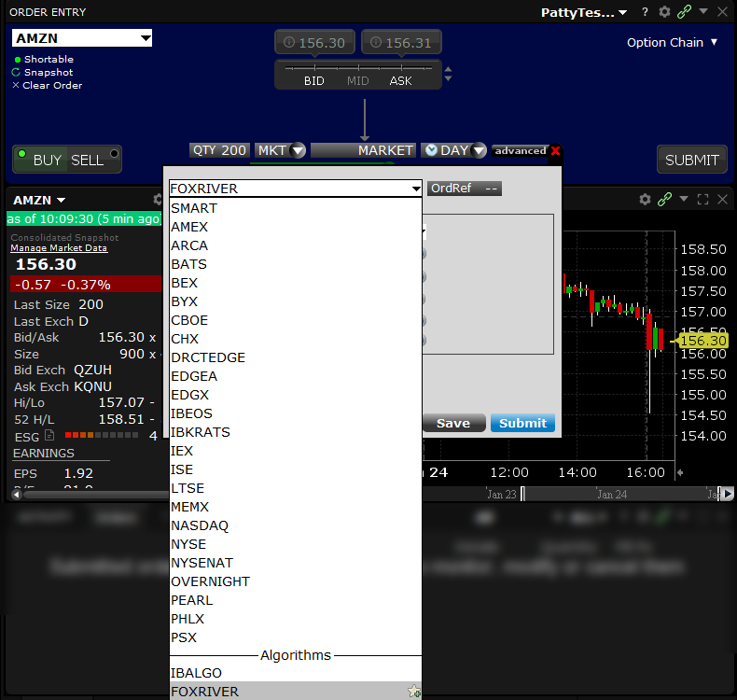Click the price ladder up/down arrows
Image resolution: width=737 pixels, height=700 pixels.
click(448, 74)
